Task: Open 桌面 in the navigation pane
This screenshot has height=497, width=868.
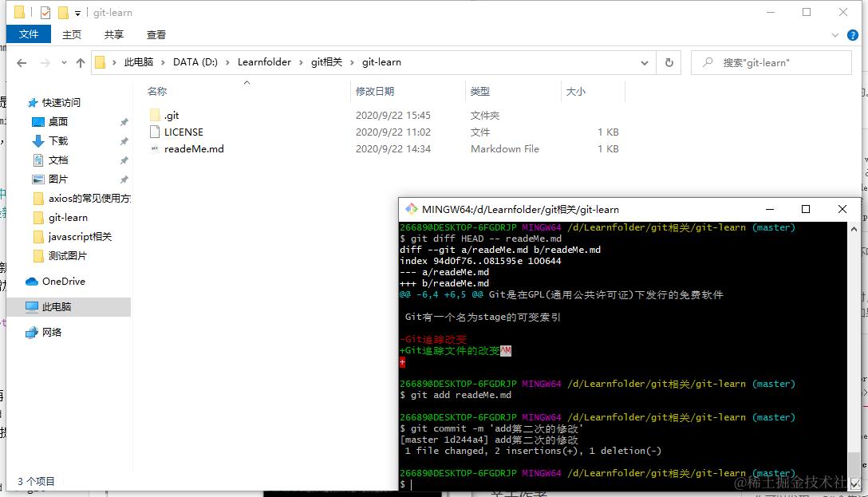Action: coord(58,122)
